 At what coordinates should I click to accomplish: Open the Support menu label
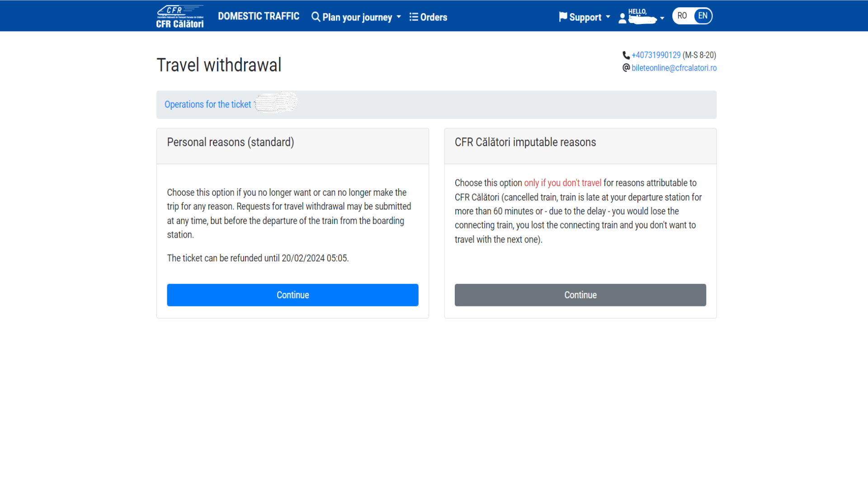point(585,17)
